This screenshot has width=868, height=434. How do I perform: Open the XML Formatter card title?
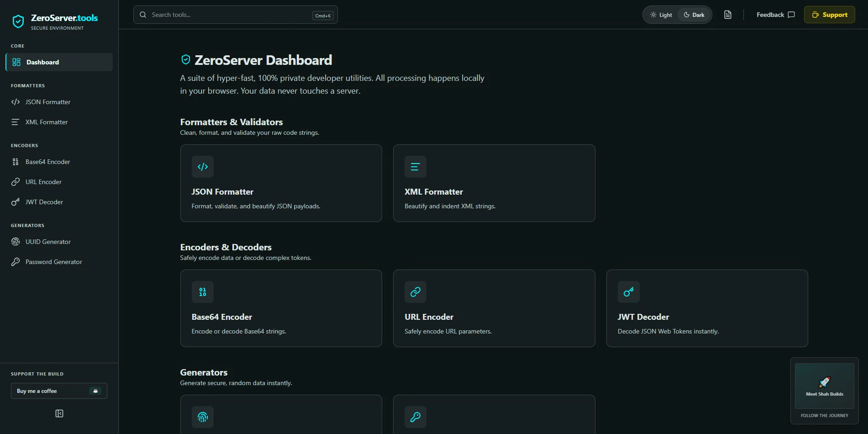click(434, 192)
